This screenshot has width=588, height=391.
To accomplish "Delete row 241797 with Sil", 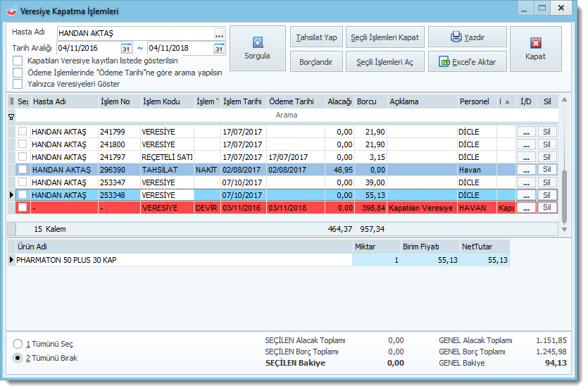I will click(x=547, y=157).
